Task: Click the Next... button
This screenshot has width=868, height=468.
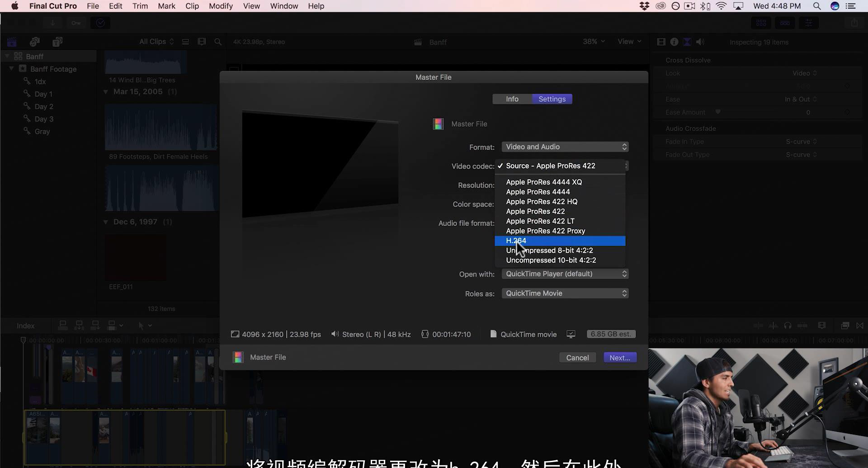Action: (620, 358)
